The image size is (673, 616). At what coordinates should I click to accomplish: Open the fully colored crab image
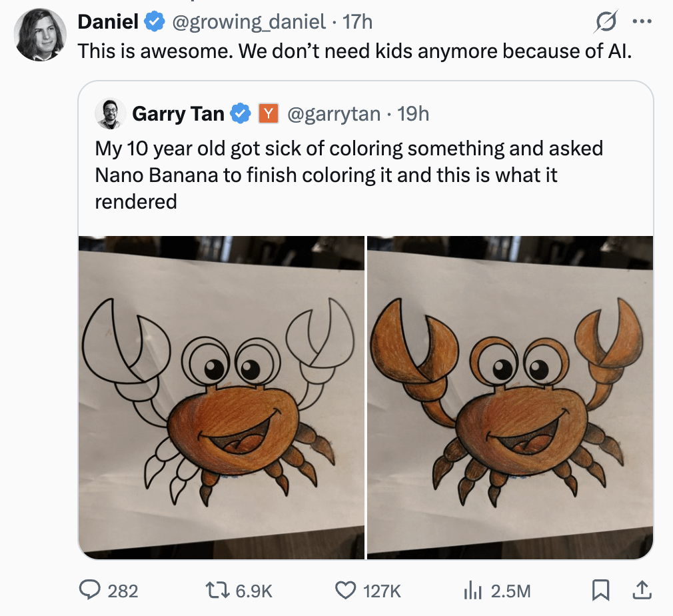point(510,397)
